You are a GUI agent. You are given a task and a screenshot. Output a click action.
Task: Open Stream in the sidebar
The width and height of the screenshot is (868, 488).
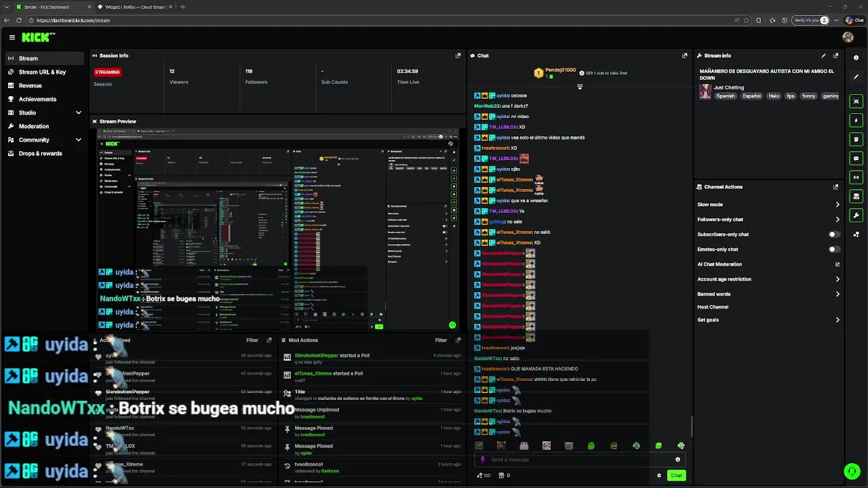(45, 58)
